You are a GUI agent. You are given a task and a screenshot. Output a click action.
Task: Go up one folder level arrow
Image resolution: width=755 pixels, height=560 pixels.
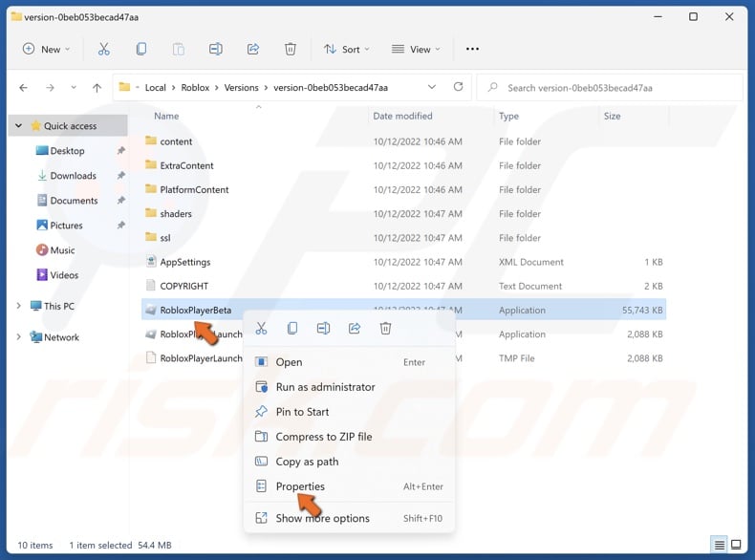pos(97,88)
